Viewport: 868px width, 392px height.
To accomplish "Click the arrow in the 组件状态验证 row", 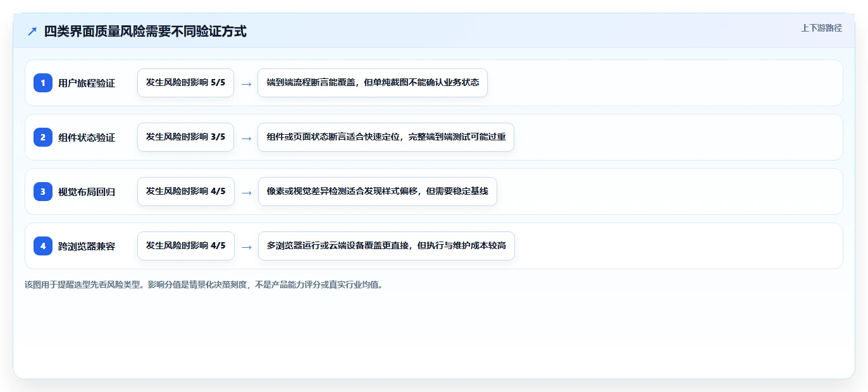I will pyautogui.click(x=246, y=138).
